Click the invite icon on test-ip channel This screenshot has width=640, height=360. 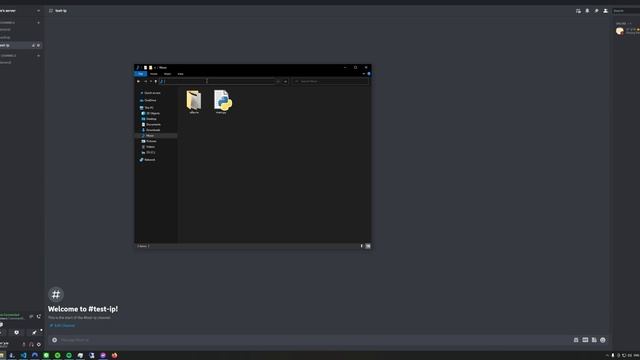(x=33, y=45)
